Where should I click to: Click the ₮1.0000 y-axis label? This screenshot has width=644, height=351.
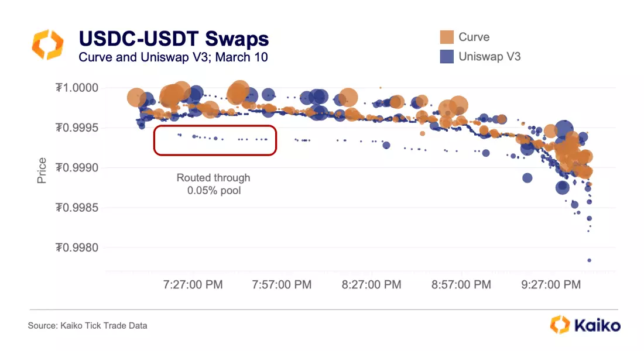(x=77, y=88)
